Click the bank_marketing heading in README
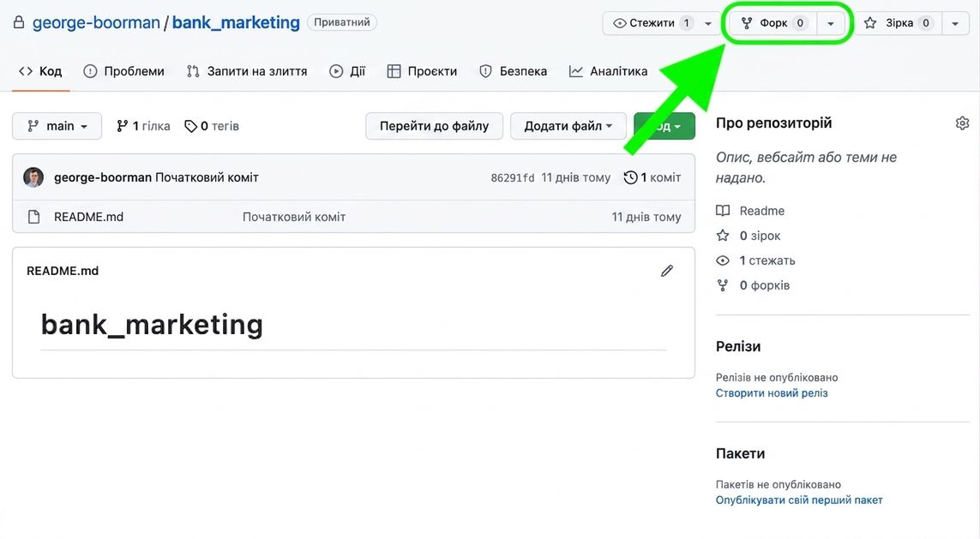The image size is (980, 539). pyautogui.click(x=152, y=324)
